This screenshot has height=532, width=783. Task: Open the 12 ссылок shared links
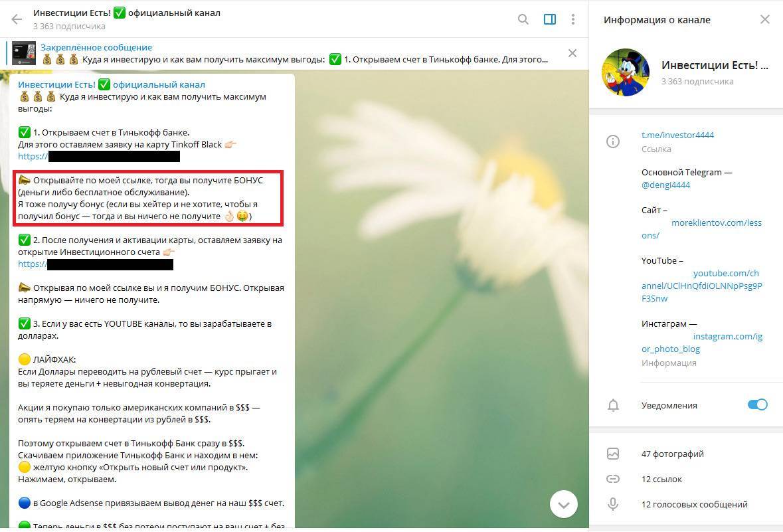(661, 479)
